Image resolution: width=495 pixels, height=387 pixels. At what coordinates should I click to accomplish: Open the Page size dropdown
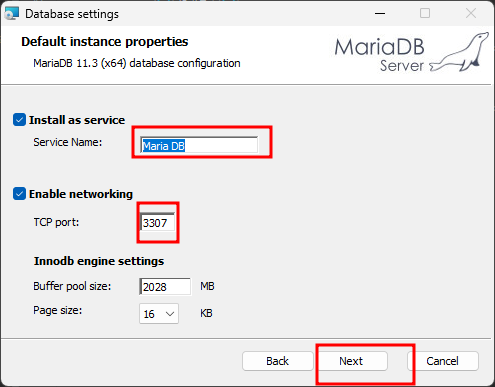click(x=159, y=314)
